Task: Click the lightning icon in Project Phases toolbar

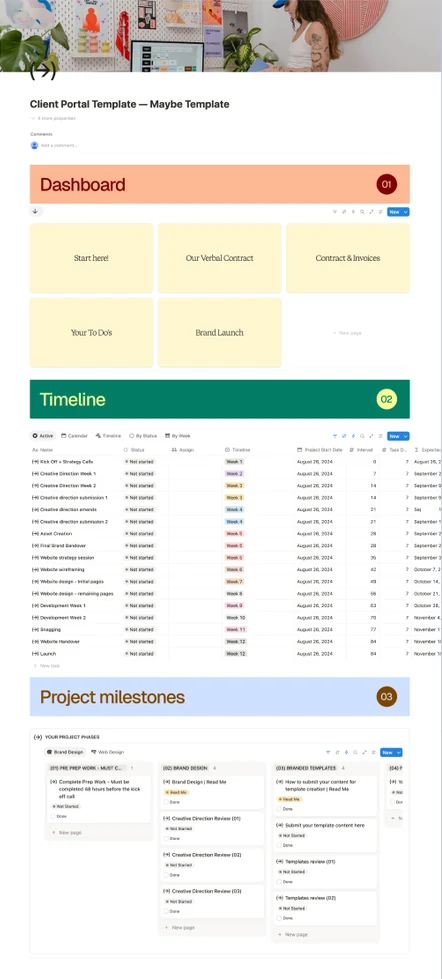Action: point(346,752)
